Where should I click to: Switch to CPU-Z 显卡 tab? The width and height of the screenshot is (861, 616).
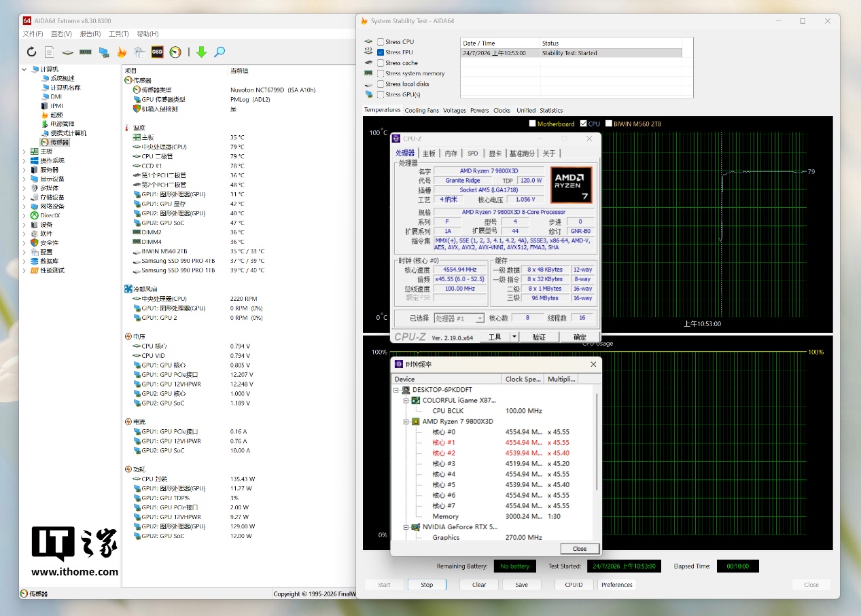tap(495, 153)
